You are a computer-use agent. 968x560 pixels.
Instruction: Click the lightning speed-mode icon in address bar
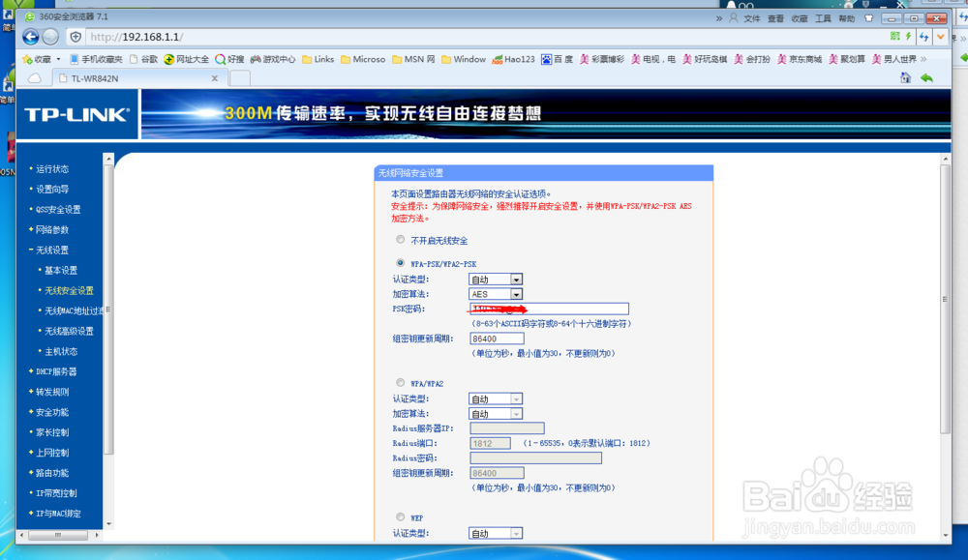908,36
